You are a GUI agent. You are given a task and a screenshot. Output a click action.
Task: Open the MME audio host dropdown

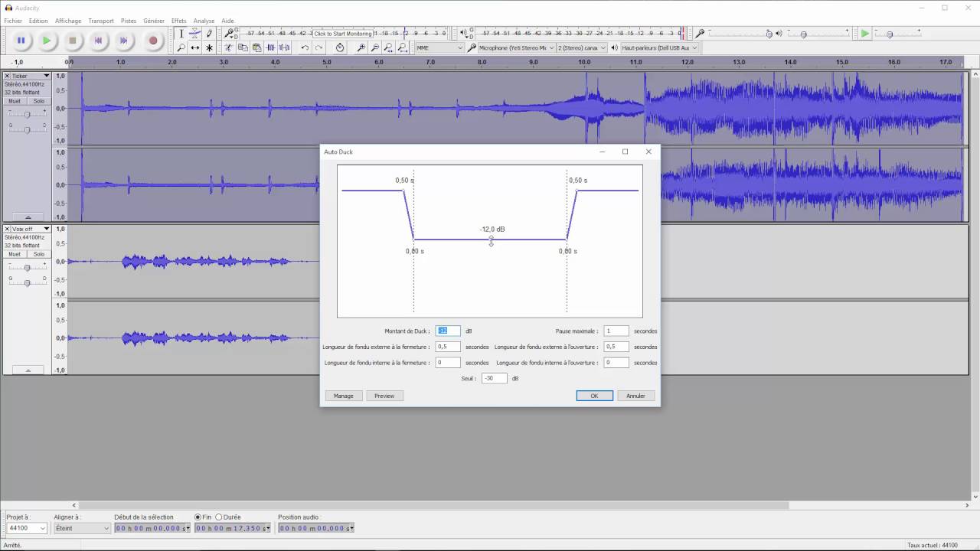click(x=439, y=47)
